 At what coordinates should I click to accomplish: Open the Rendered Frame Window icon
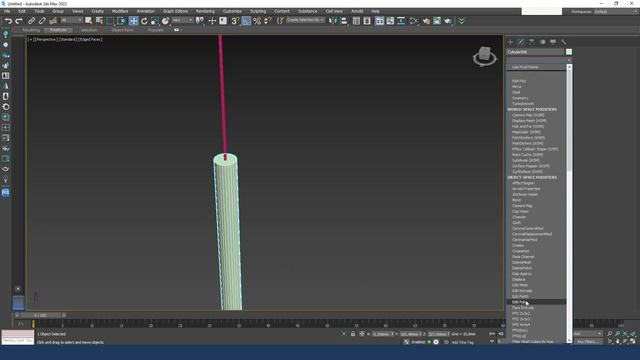coord(437,21)
